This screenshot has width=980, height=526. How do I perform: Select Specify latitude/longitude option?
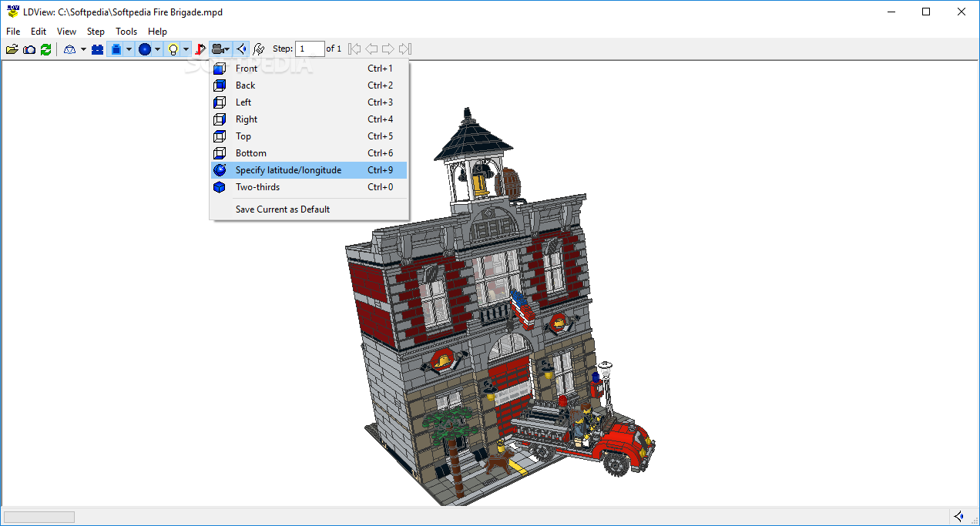point(309,170)
